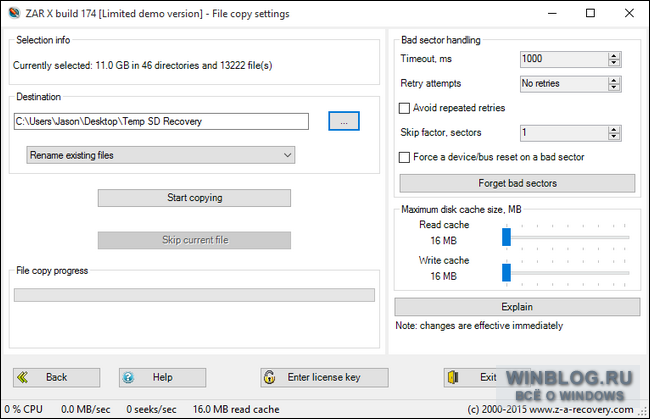The image size is (650, 419).
Task: Open the Rename existing files dropdown
Action: (161, 155)
